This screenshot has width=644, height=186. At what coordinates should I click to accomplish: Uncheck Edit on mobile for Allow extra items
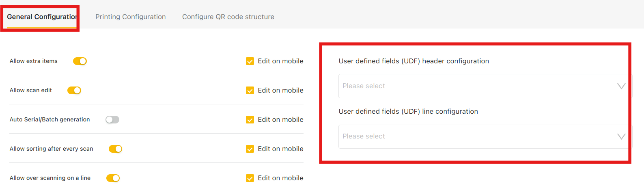point(250,61)
